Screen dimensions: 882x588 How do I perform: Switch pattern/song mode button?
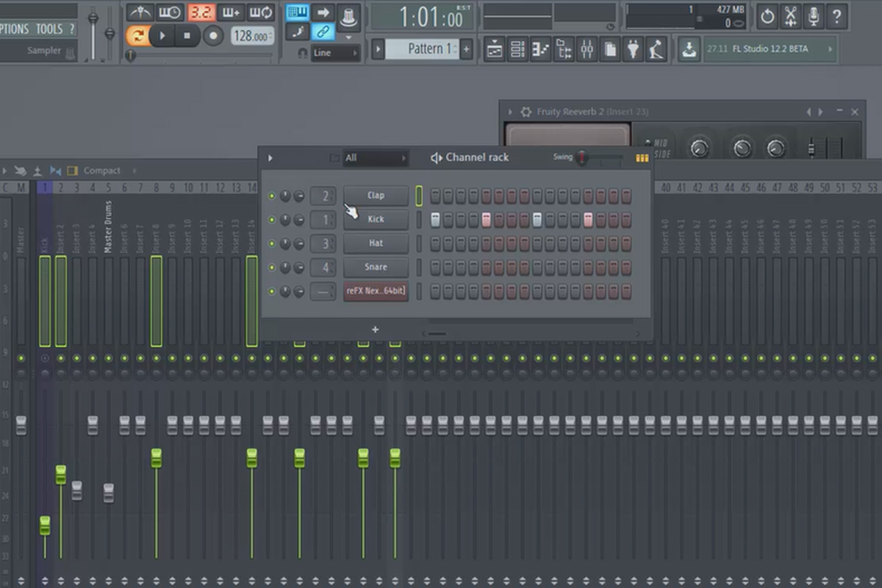pos(137,35)
